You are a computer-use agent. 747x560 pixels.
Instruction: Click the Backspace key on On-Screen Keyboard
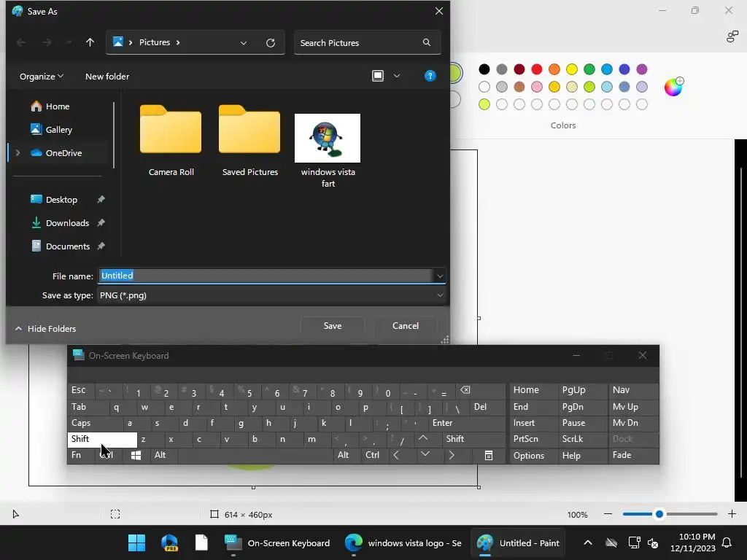480,391
